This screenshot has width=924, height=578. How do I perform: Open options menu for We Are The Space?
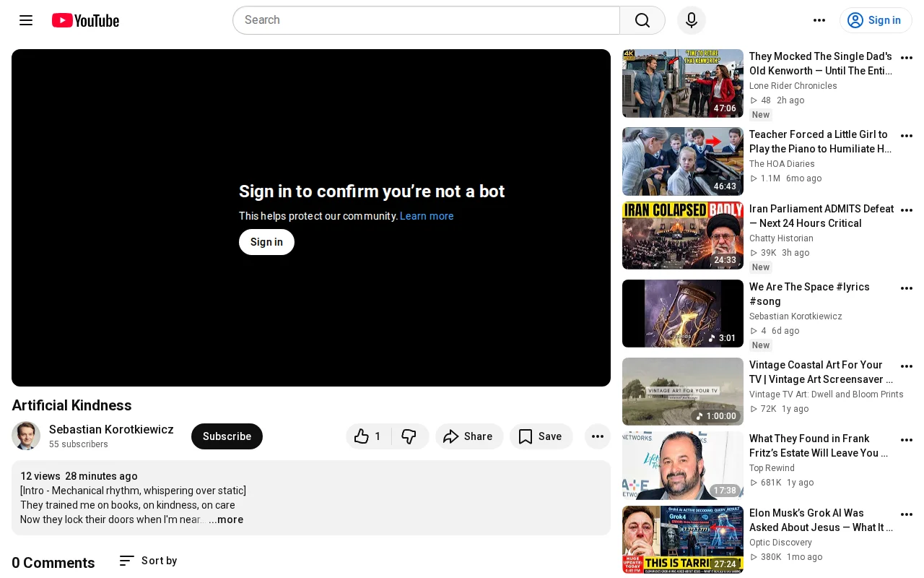pyautogui.click(x=907, y=288)
